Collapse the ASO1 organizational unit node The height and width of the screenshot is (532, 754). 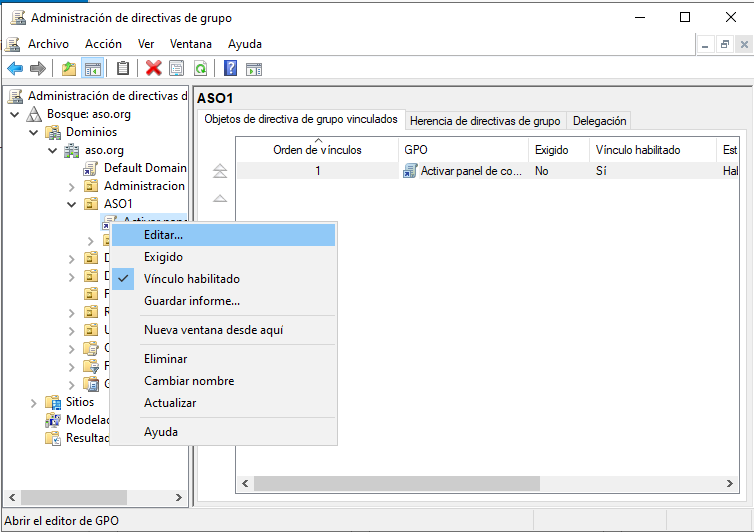pyautogui.click(x=72, y=204)
